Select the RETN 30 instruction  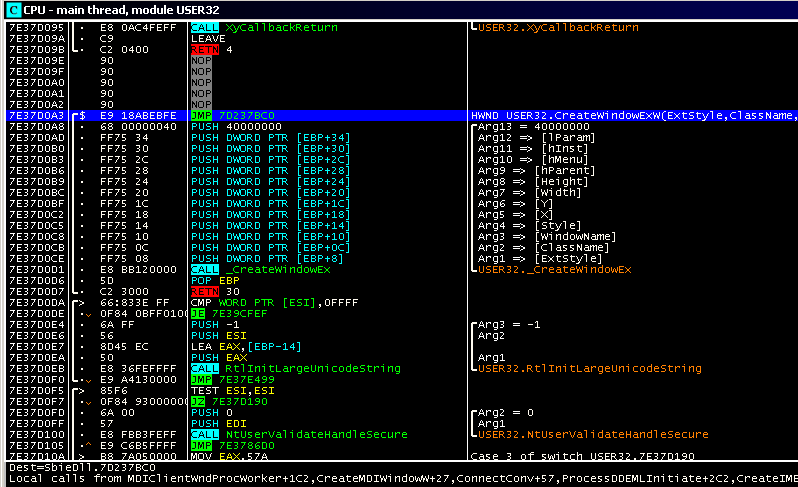click(x=215, y=292)
